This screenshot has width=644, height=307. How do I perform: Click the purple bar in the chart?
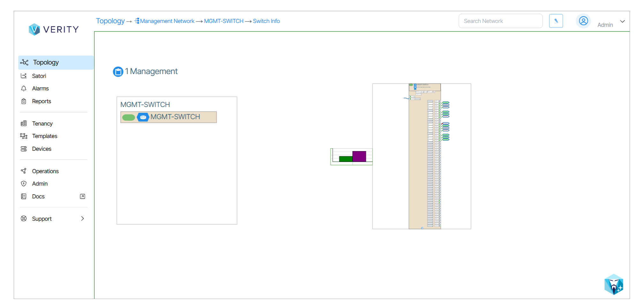click(x=359, y=157)
